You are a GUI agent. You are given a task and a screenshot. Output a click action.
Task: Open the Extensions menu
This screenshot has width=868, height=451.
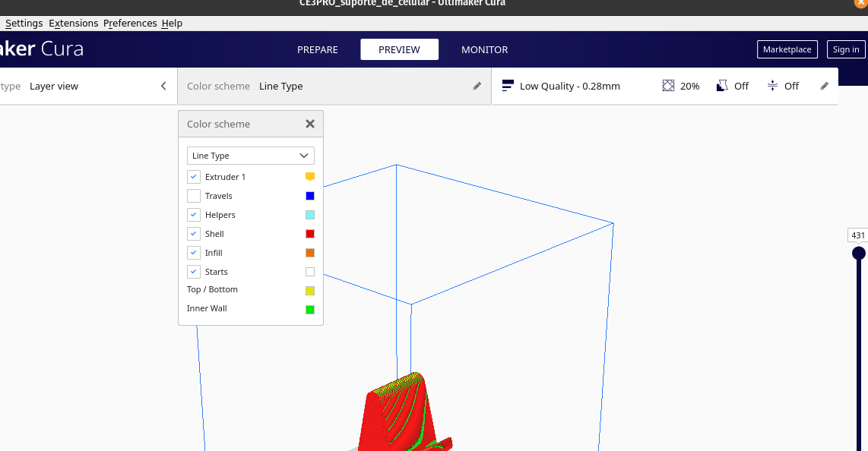click(73, 24)
